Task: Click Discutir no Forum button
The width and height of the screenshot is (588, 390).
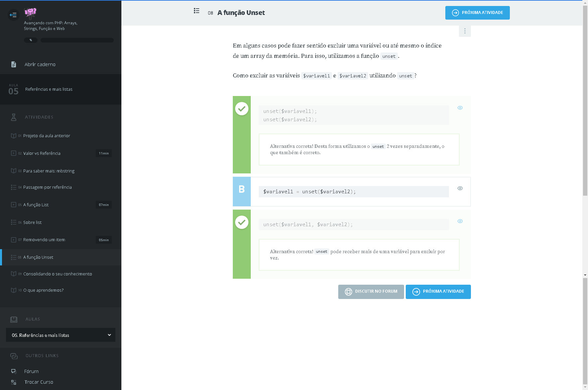Action: click(371, 292)
